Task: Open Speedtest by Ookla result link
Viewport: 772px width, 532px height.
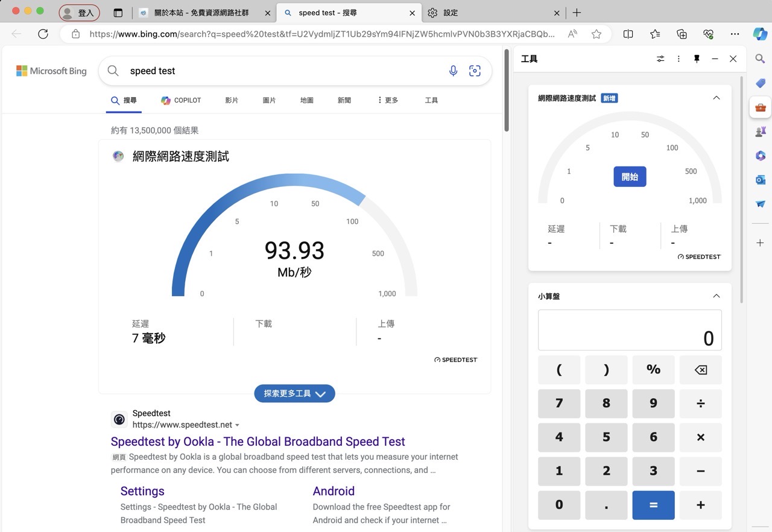Action: 258,442
